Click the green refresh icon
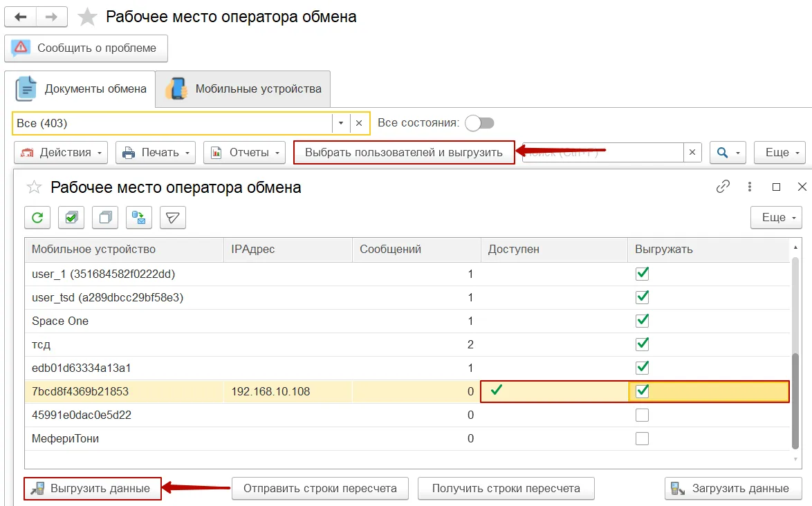This screenshot has height=506, width=812. tap(37, 218)
